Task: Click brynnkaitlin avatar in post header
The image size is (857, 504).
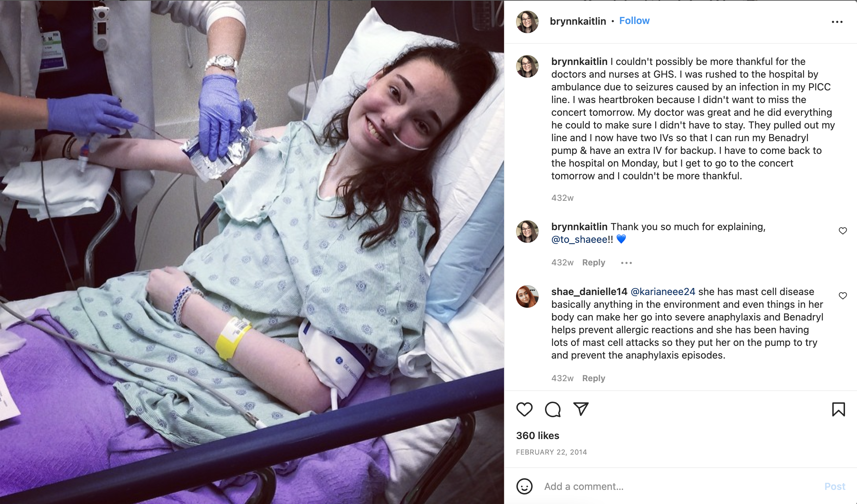Action: pos(527,22)
